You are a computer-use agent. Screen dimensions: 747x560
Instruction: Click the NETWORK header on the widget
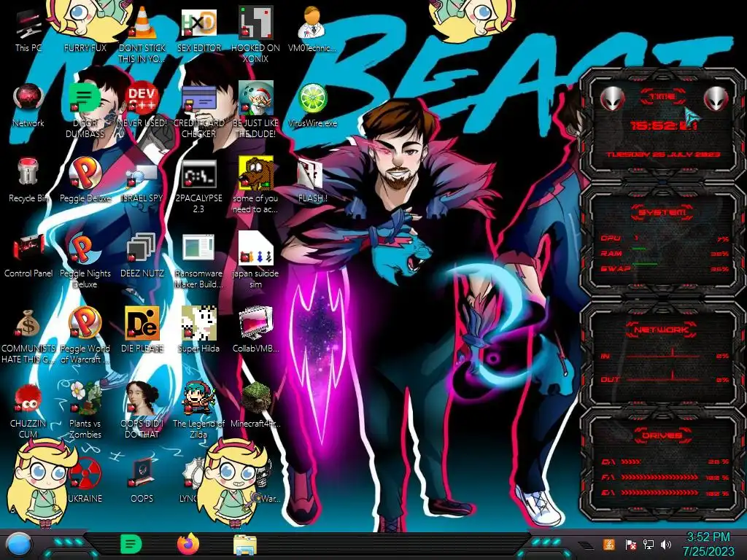click(x=662, y=330)
